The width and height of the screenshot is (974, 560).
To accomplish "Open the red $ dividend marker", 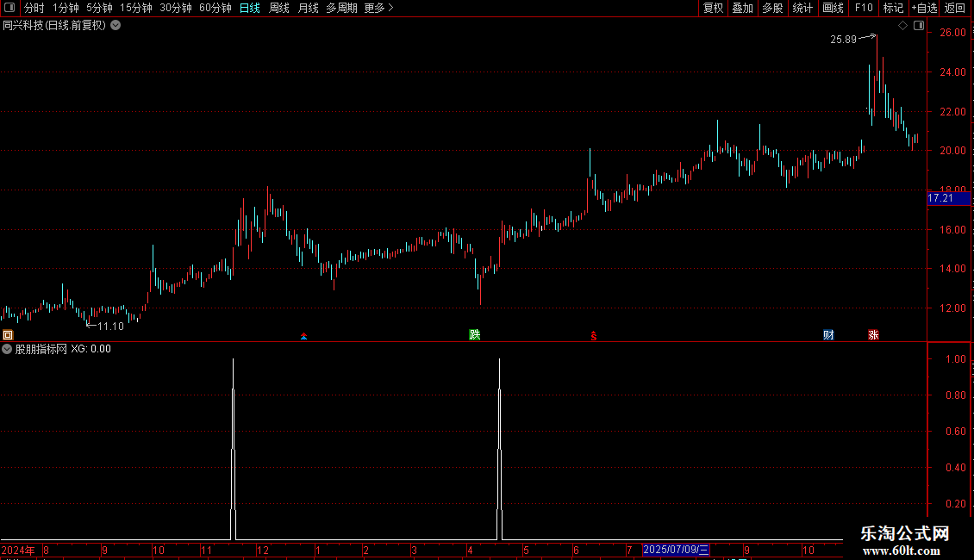I will pyautogui.click(x=594, y=336).
